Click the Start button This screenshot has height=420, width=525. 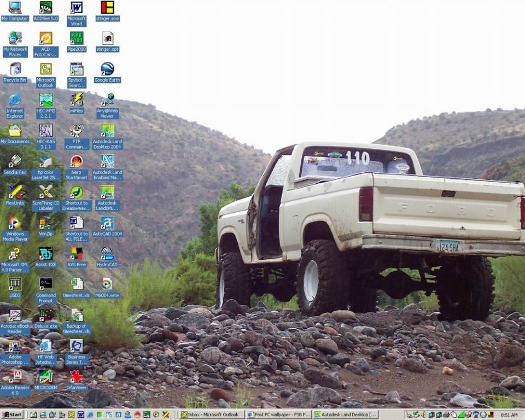11,415
